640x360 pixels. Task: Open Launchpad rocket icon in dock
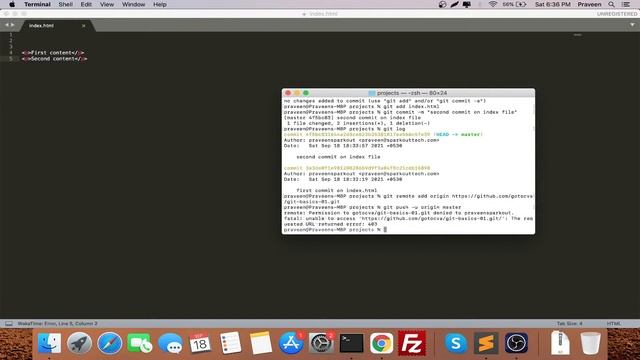pyautogui.click(x=79, y=343)
